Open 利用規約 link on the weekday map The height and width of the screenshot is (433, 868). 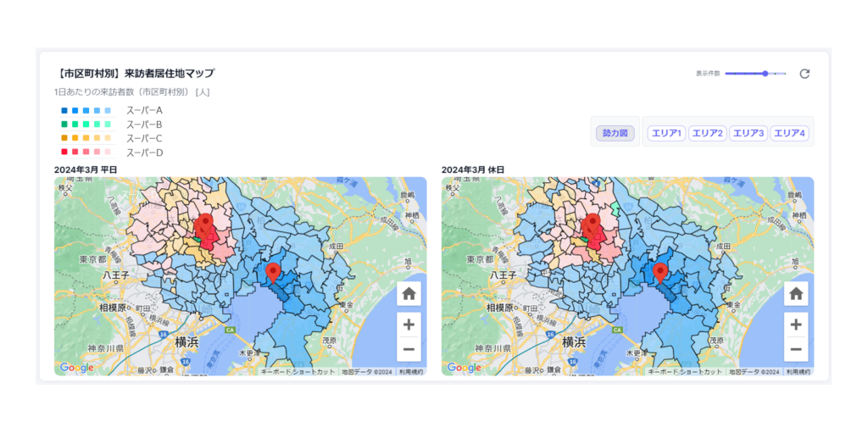tap(411, 372)
